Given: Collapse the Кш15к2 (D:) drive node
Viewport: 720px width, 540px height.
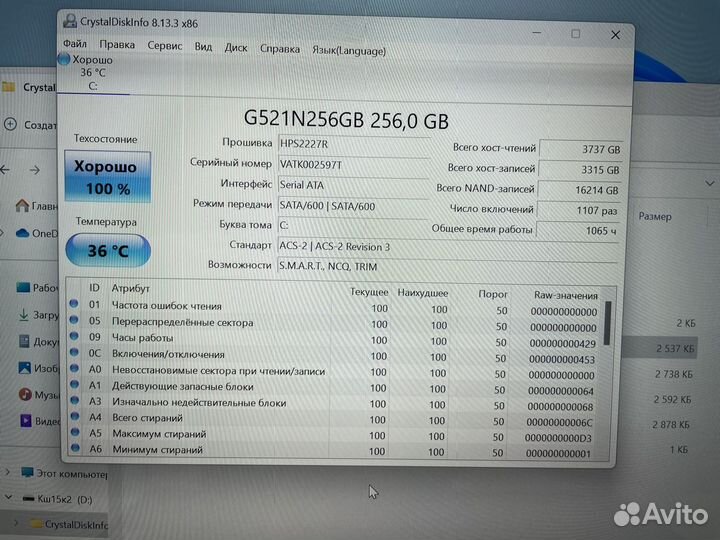Looking at the screenshot, I should (x=8, y=497).
